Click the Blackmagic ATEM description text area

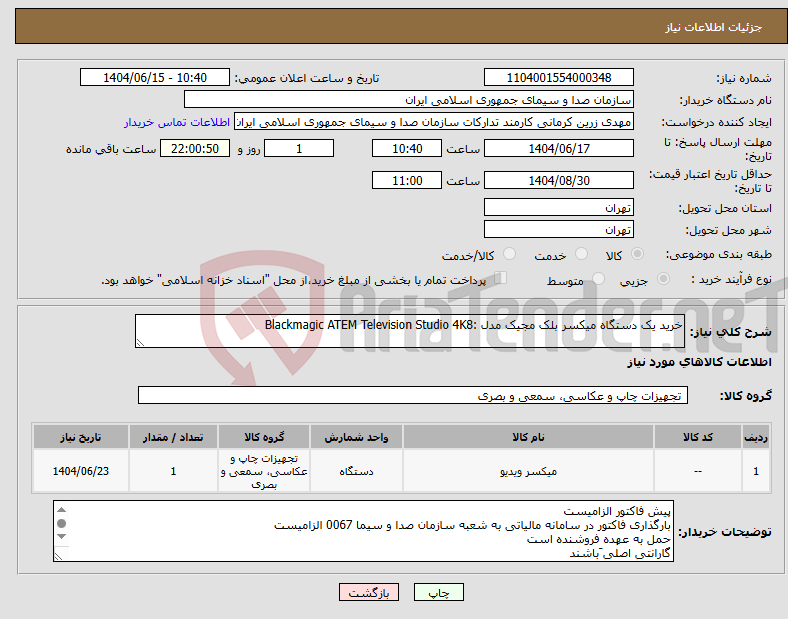pos(410,331)
